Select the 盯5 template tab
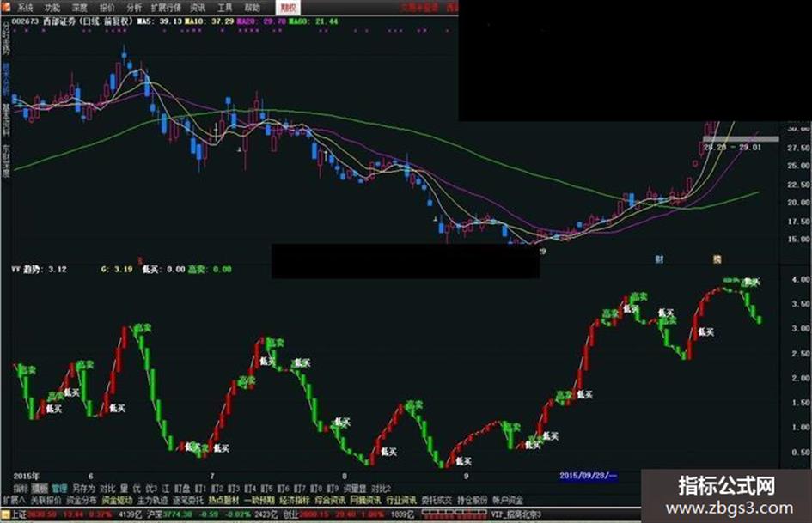The height and width of the screenshot is (523, 812). [x=266, y=489]
